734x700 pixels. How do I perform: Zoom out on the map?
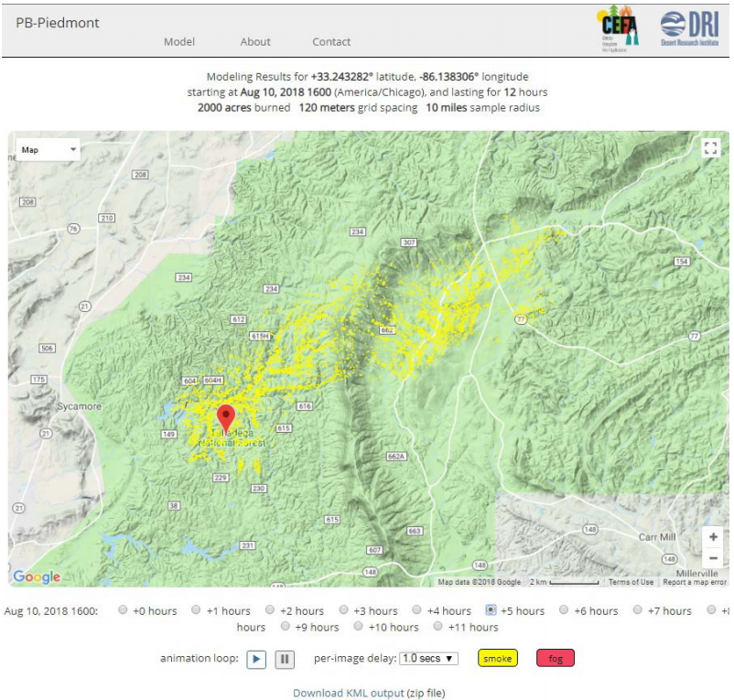pyautogui.click(x=713, y=558)
